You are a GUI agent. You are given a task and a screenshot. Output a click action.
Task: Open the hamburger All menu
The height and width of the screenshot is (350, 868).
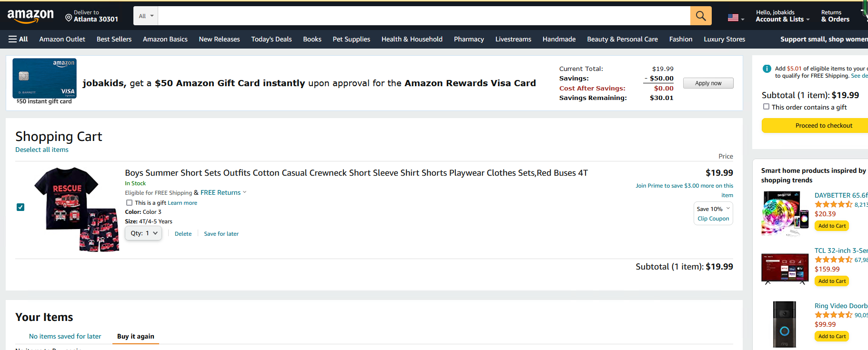[18, 39]
